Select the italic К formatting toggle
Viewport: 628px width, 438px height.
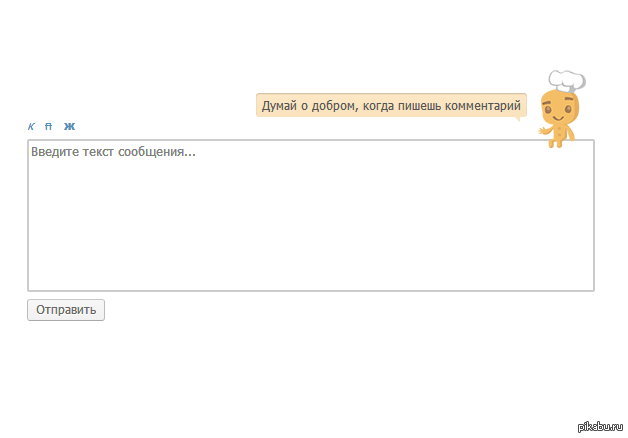click(31, 127)
